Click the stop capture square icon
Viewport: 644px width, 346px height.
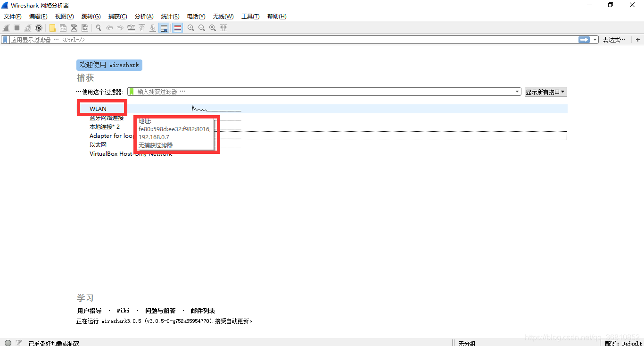pos(17,28)
